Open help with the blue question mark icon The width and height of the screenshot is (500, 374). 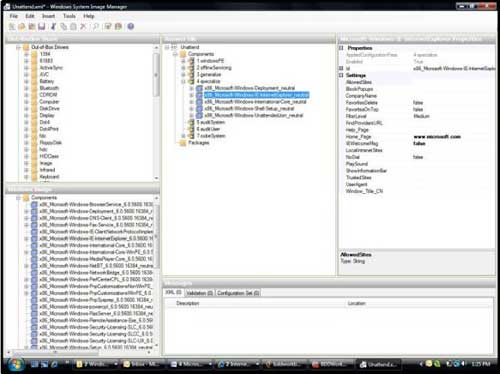pyautogui.click(x=131, y=27)
